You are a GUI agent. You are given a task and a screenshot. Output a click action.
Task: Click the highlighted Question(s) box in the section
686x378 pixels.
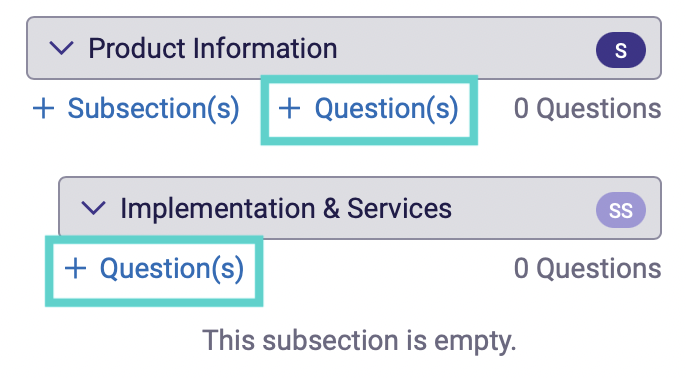click(369, 110)
